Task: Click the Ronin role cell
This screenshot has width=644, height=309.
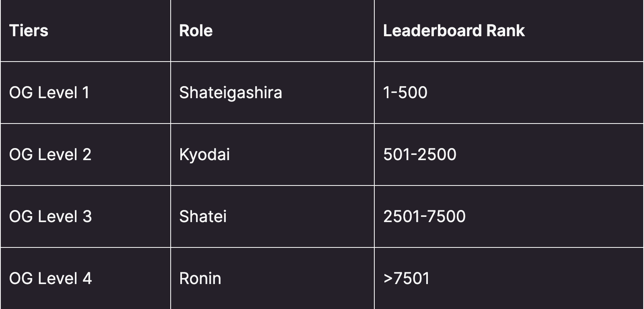Action: [x=272, y=278]
